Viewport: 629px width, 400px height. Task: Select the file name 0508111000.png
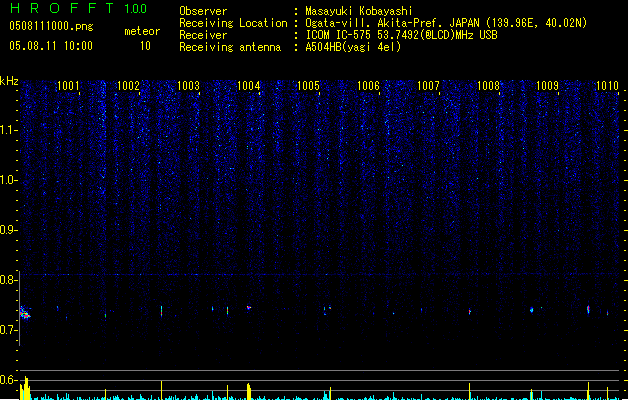point(51,26)
